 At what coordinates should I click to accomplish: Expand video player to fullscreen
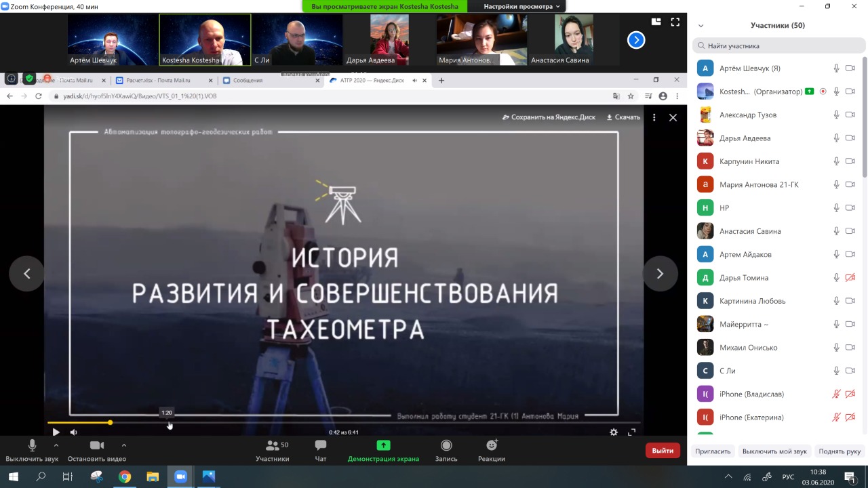(x=632, y=432)
